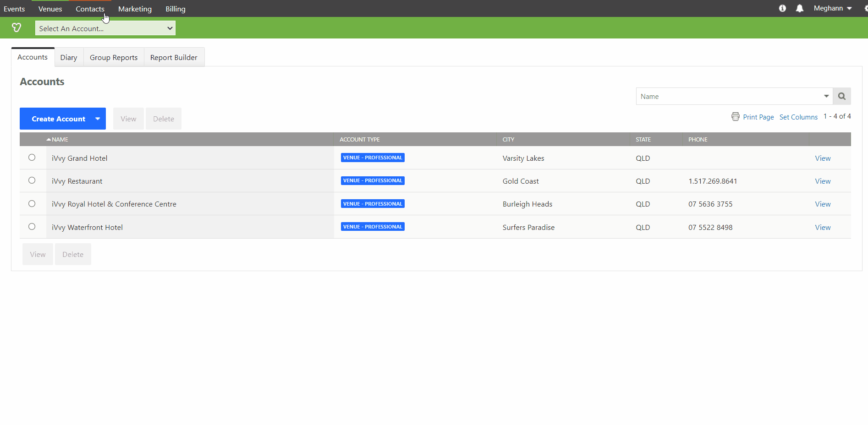Click the top Delete button
Image resolution: width=868 pixels, height=425 pixels.
pos(164,119)
